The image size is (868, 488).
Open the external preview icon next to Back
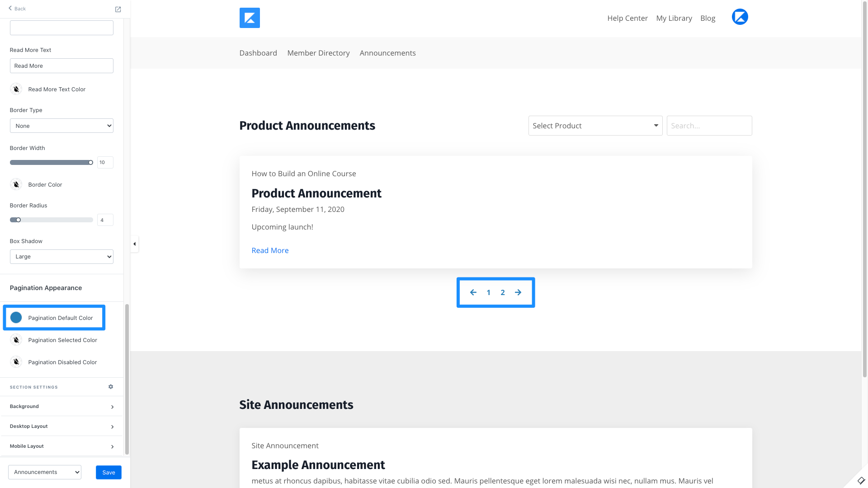[x=118, y=9]
